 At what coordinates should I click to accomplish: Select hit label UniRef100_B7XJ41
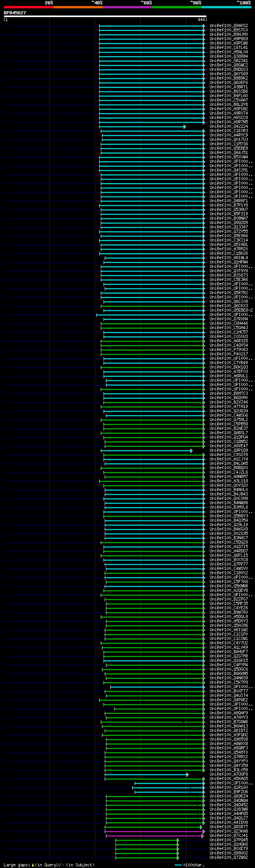click(229, 835)
